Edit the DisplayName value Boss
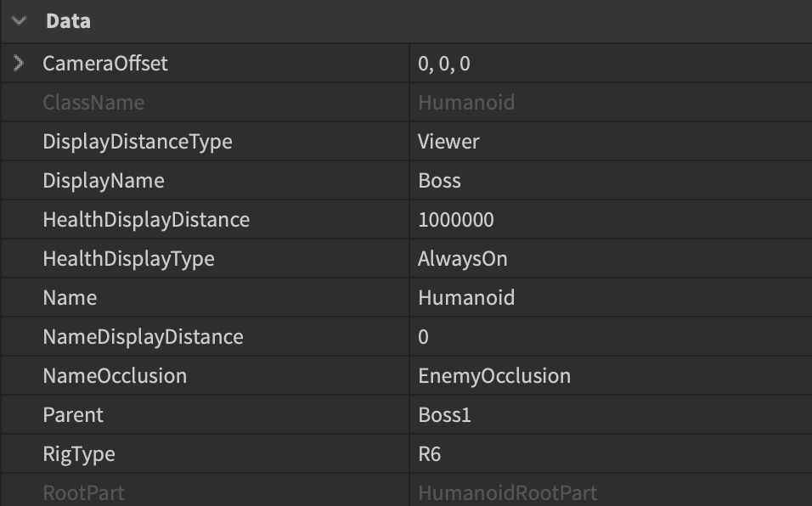 pos(611,181)
